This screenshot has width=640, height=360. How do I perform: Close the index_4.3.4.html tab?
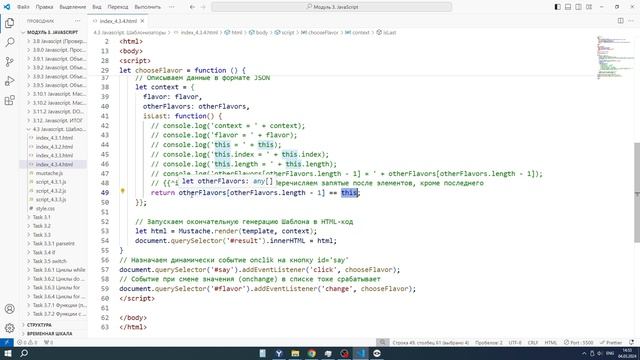pos(142,21)
